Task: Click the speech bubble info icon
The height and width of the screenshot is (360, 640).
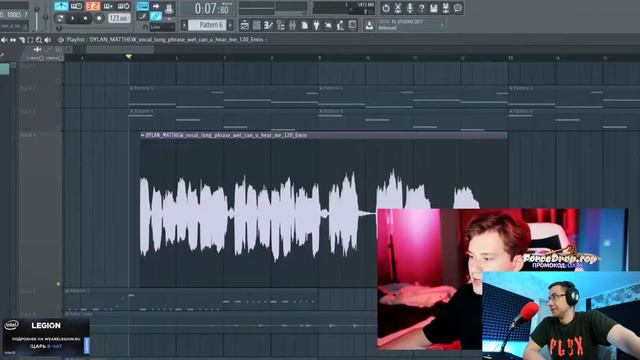Action: point(458,8)
